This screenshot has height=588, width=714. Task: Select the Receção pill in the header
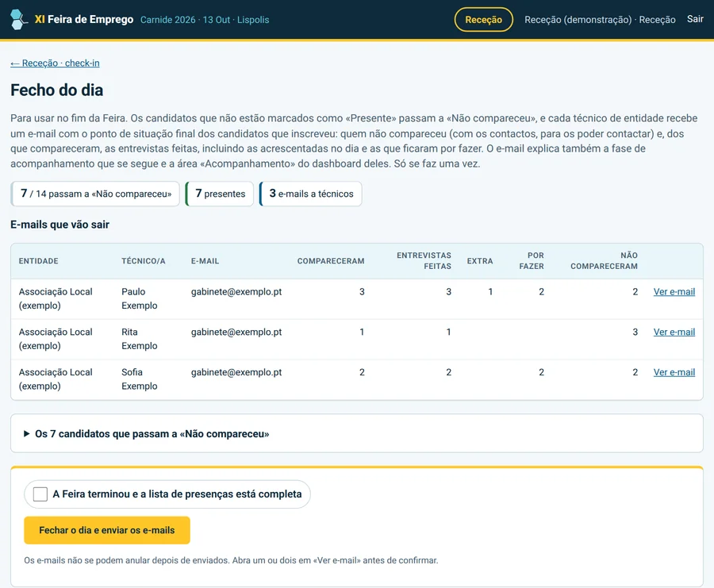click(x=484, y=20)
